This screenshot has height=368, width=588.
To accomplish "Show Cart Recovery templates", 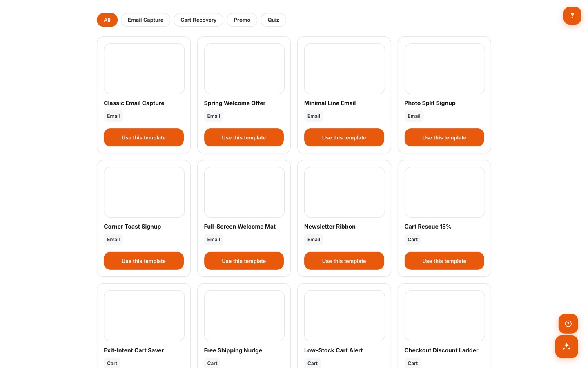I will (198, 20).
